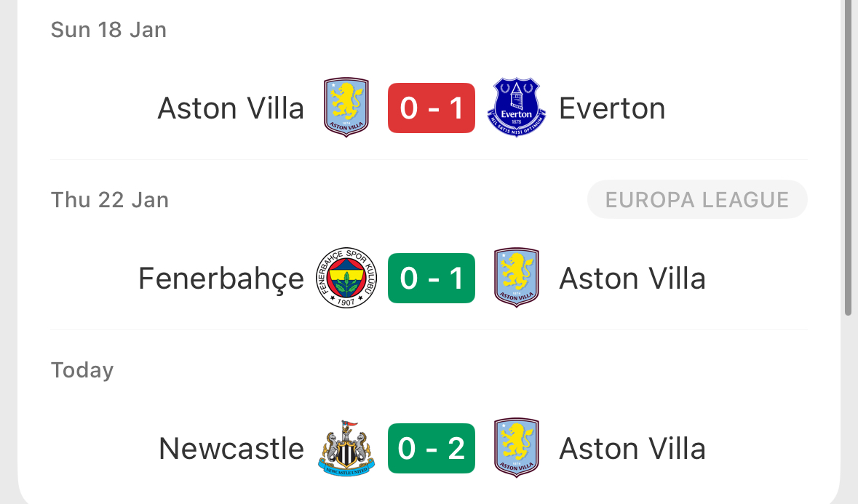This screenshot has height=504, width=858.
Task: Click the Newcastle United crest
Action: click(346, 448)
